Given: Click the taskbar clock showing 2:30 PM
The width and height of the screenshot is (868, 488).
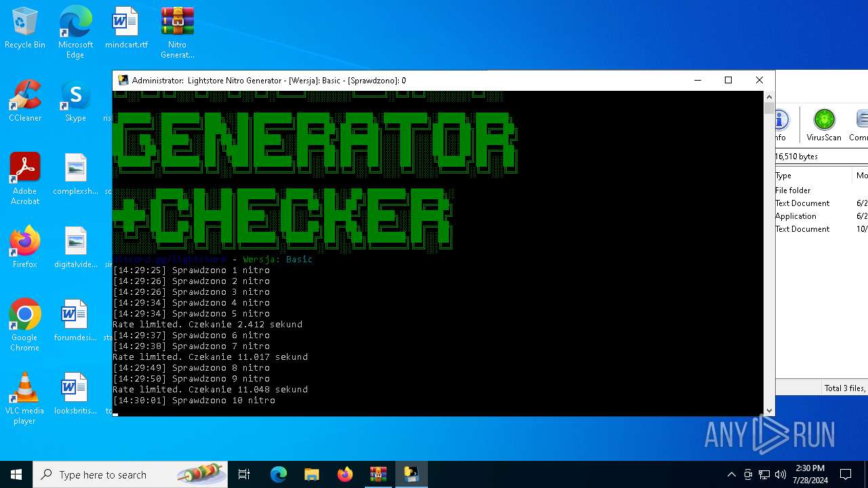Looking at the screenshot, I should coord(810,474).
